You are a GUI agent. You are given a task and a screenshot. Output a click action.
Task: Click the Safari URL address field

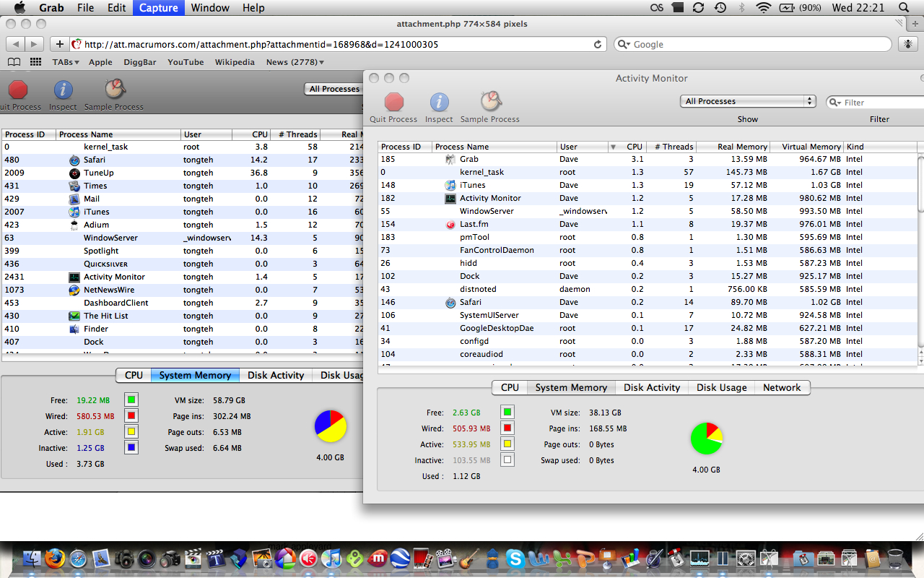click(338, 44)
